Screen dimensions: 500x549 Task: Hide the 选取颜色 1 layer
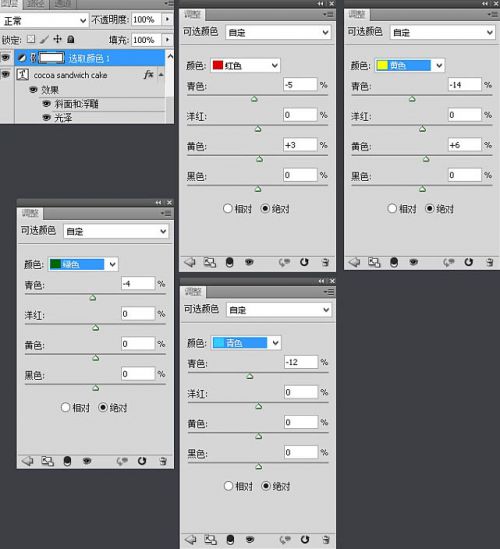pyautogui.click(x=6, y=58)
